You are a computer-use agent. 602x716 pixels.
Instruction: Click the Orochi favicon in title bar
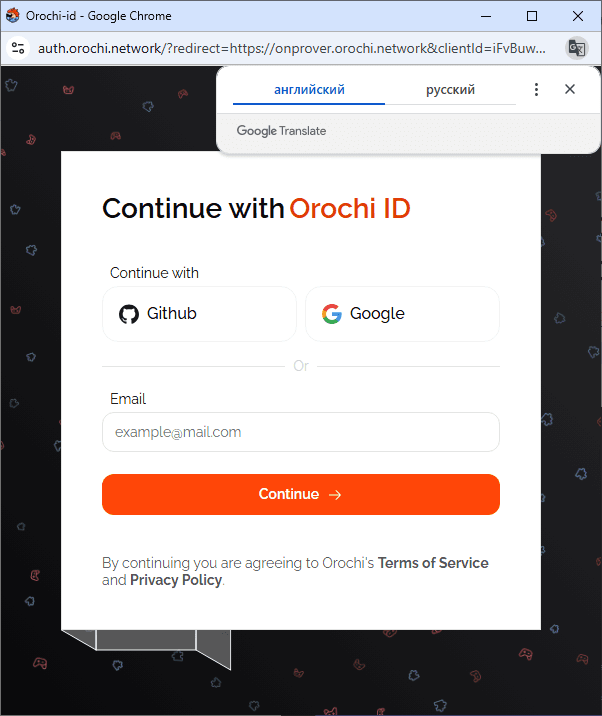click(13, 16)
